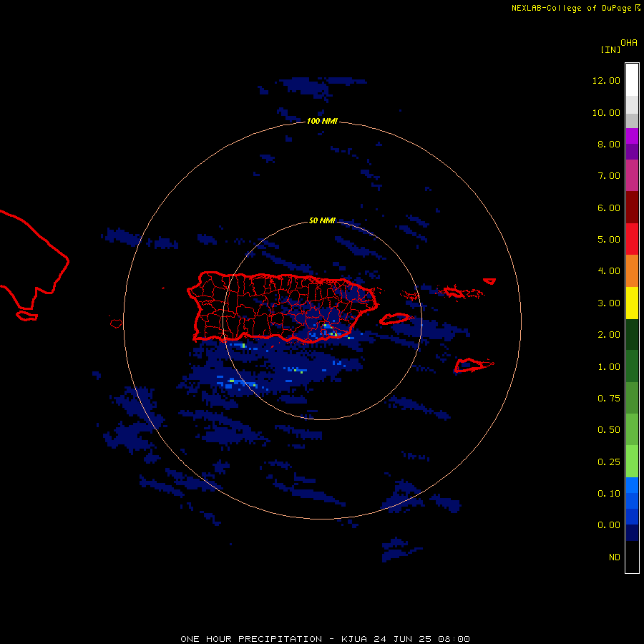Click the 6.00 legend value
Screen dimensions: 644x644
click(609, 208)
